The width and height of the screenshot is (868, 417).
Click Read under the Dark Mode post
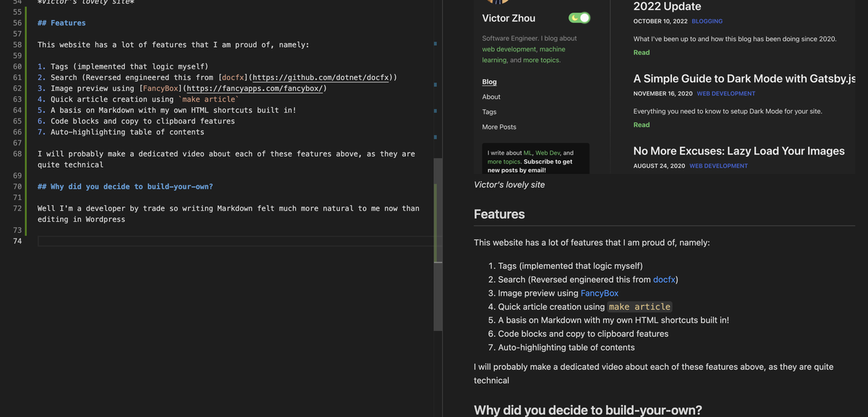click(641, 125)
